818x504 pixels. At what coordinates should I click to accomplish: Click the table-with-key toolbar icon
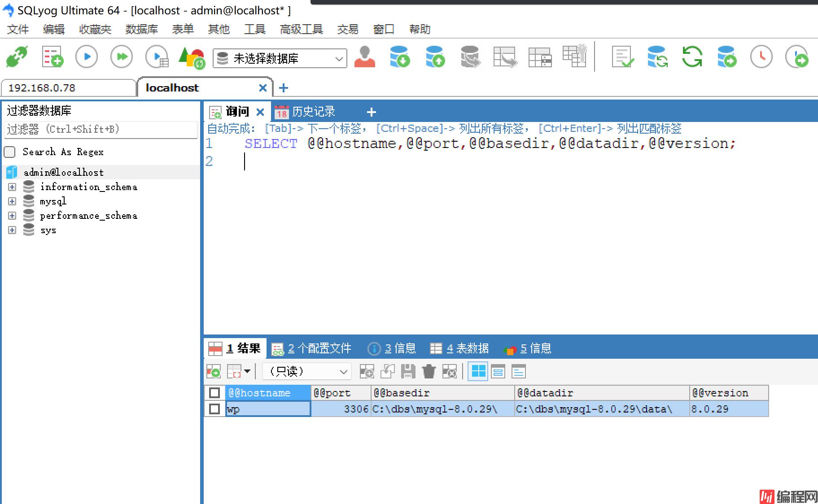click(575, 56)
